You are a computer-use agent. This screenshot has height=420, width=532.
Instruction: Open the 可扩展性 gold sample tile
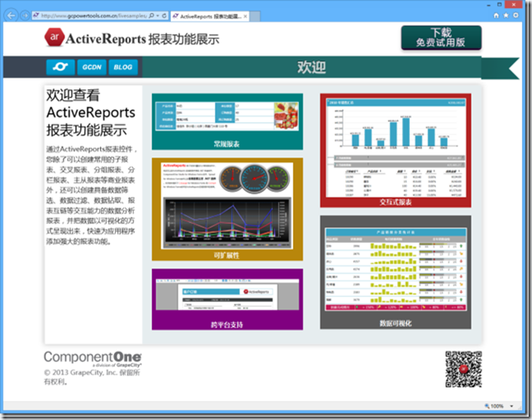(227, 209)
